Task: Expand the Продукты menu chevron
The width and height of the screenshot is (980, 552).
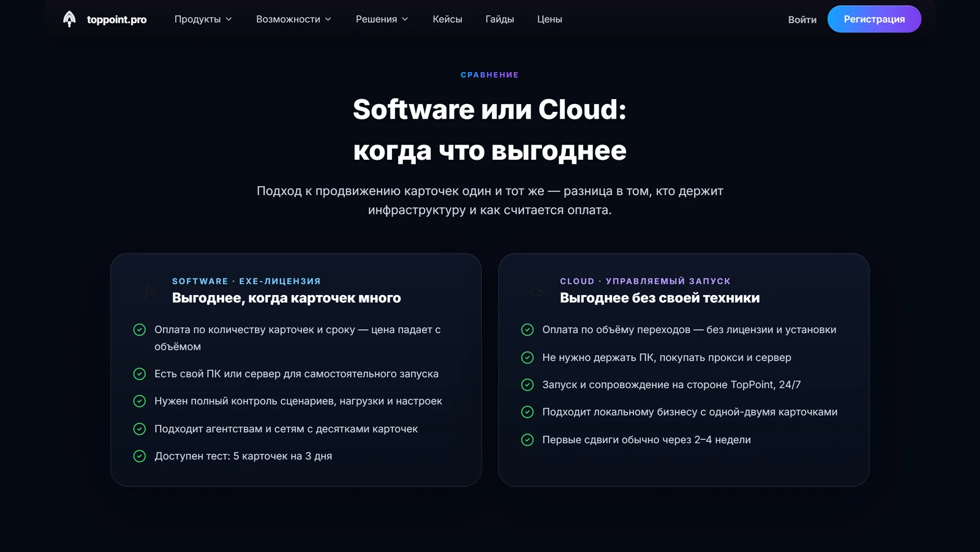Action: point(229,20)
